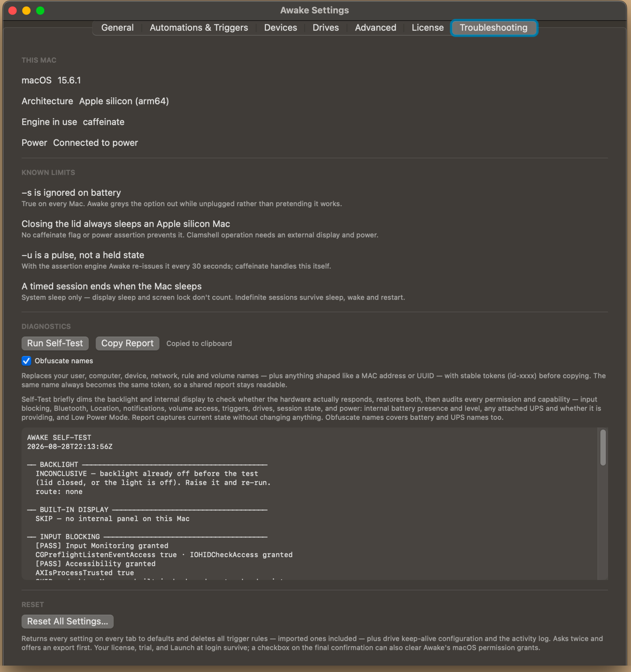Click the 'Engine in use caffeinate' line

click(73, 122)
